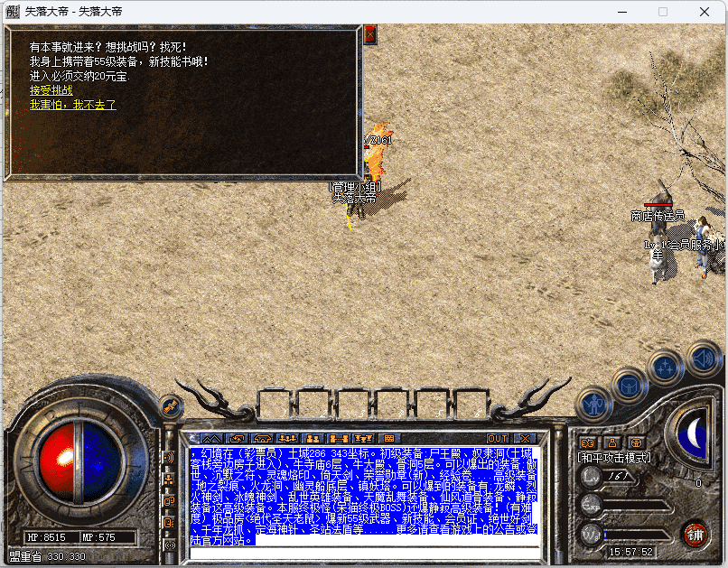The height and width of the screenshot is (568, 728).
Task: Click the red HP half of health orb
Action: [57, 463]
